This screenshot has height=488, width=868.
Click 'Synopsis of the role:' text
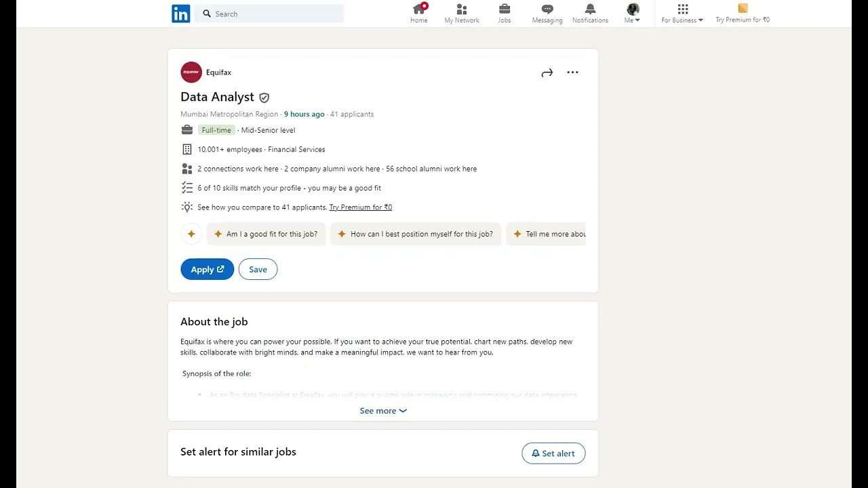tap(217, 373)
